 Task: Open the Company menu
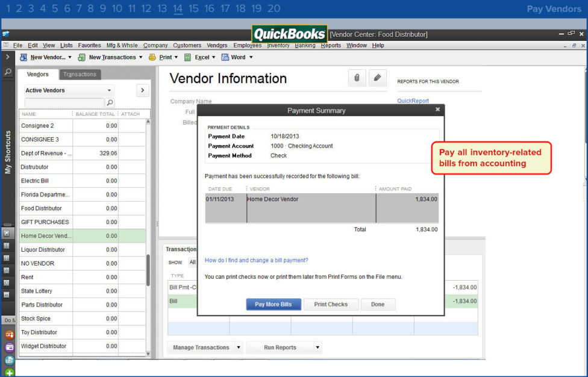(155, 45)
